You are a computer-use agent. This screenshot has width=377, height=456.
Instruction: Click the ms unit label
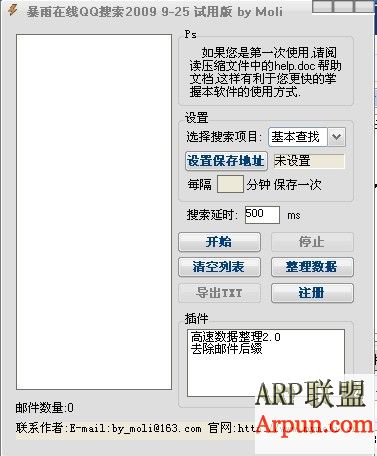pyautogui.click(x=294, y=215)
